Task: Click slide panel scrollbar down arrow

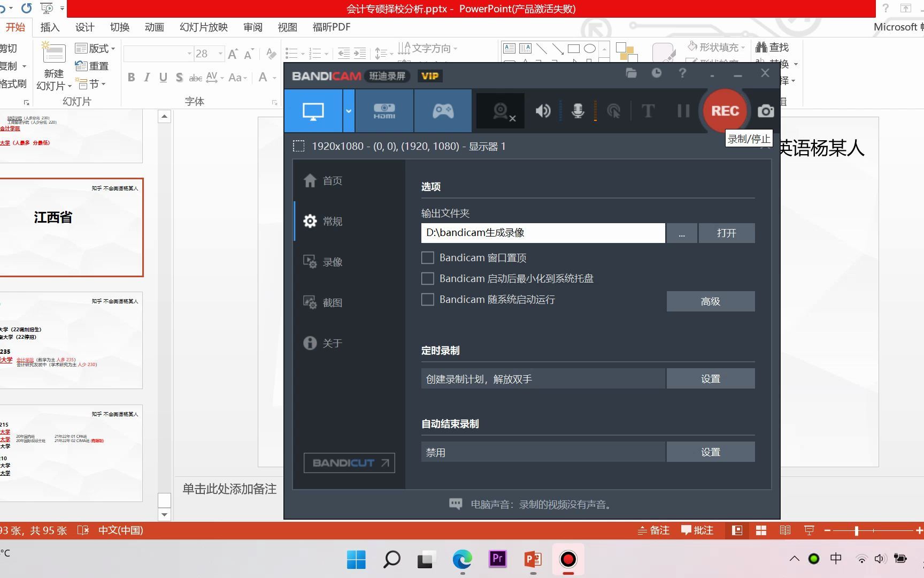Action: [x=164, y=515]
